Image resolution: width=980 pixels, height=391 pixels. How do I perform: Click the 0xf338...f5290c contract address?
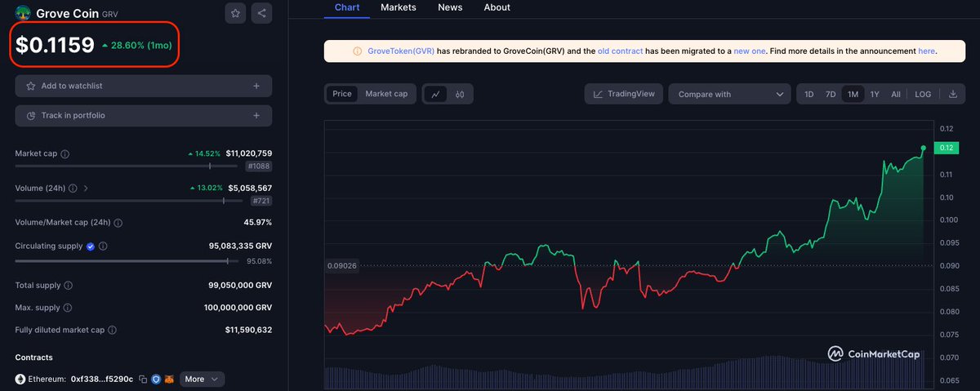[102, 380]
